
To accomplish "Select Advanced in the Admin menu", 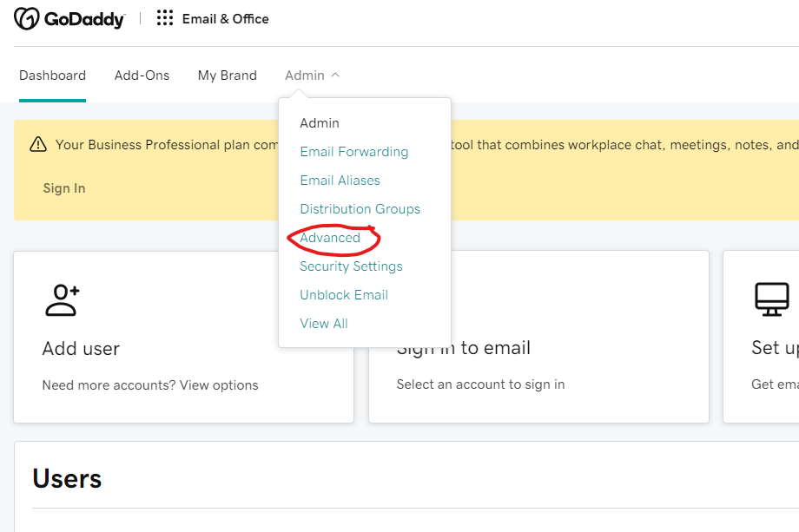I will click(x=330, y=238).
